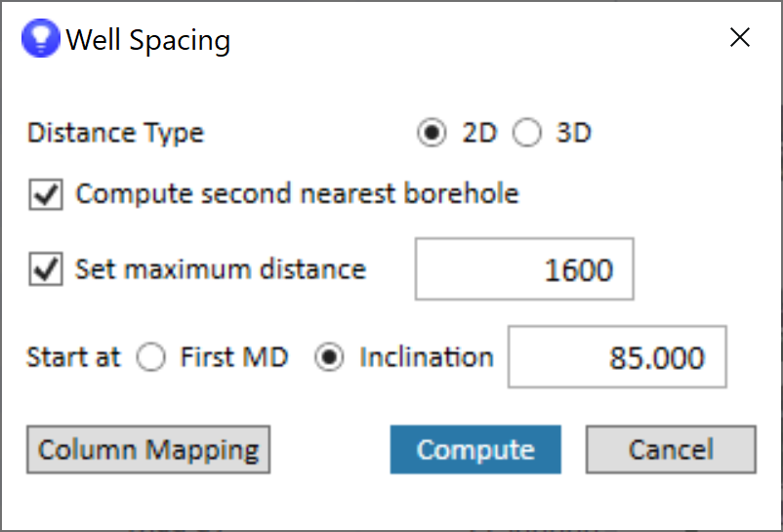This screenshot has width=783, height=532.
Task: Open the Column Mapping button
Action: pos(148,450)
